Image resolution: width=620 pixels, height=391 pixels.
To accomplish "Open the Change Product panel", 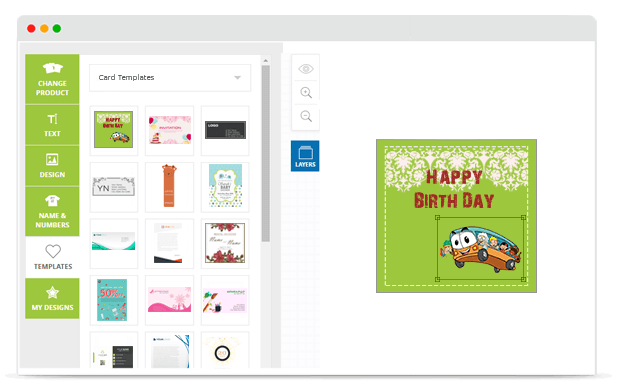I will click(x=52, y=79).
